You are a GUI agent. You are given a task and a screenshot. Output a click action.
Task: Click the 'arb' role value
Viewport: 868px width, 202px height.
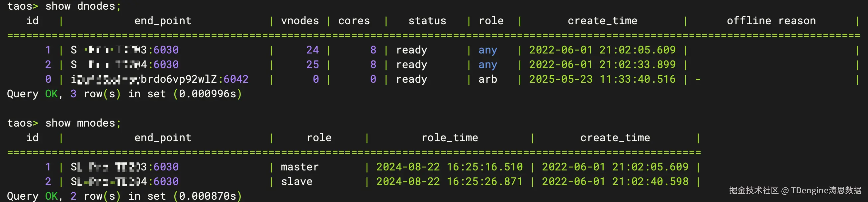pos(487,79)
